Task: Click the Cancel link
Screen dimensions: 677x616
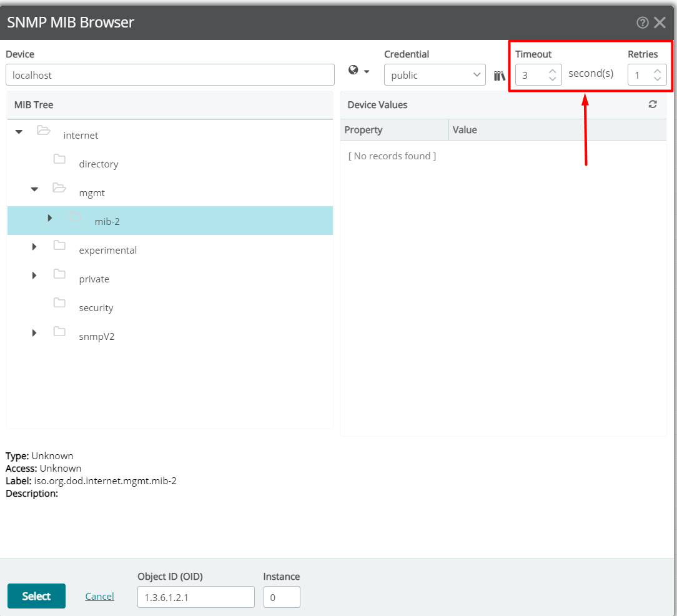Action: coord(99,596)
